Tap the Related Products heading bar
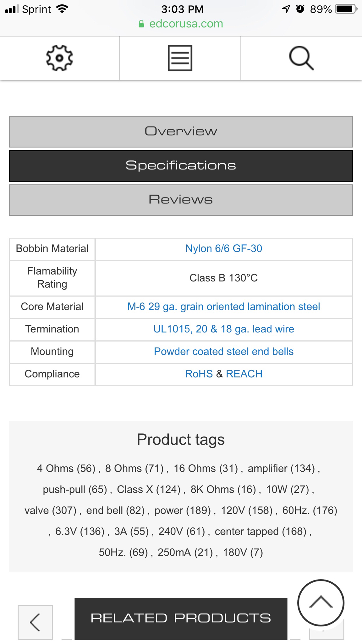362x644 pixels. pyautogui.click(x=181, y=619)
